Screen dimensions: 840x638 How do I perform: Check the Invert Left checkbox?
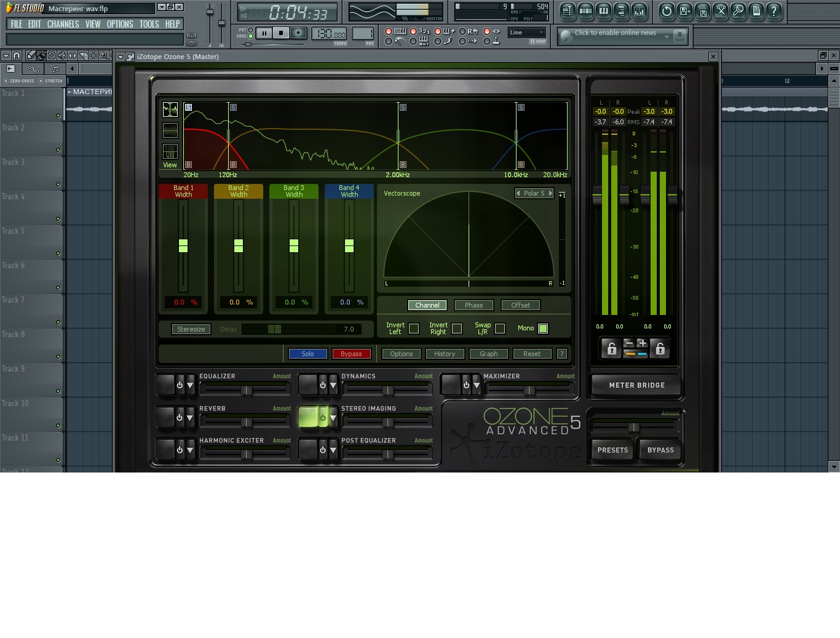(x=414, y=329)
